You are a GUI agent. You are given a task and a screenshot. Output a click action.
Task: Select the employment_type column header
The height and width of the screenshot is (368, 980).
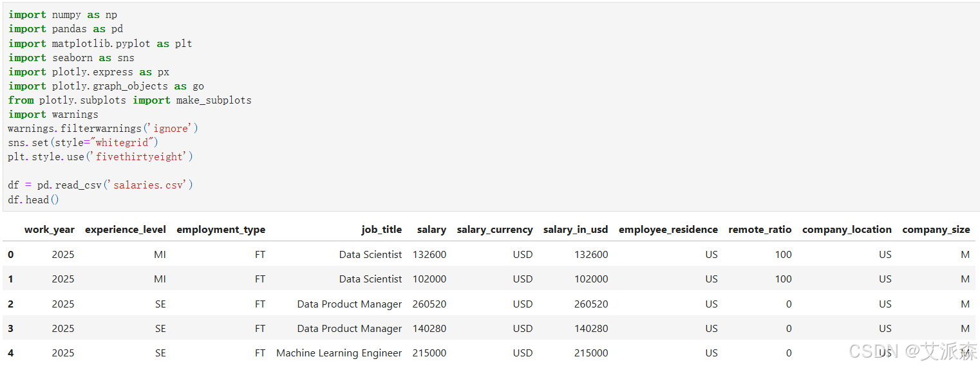coord(221,230)
